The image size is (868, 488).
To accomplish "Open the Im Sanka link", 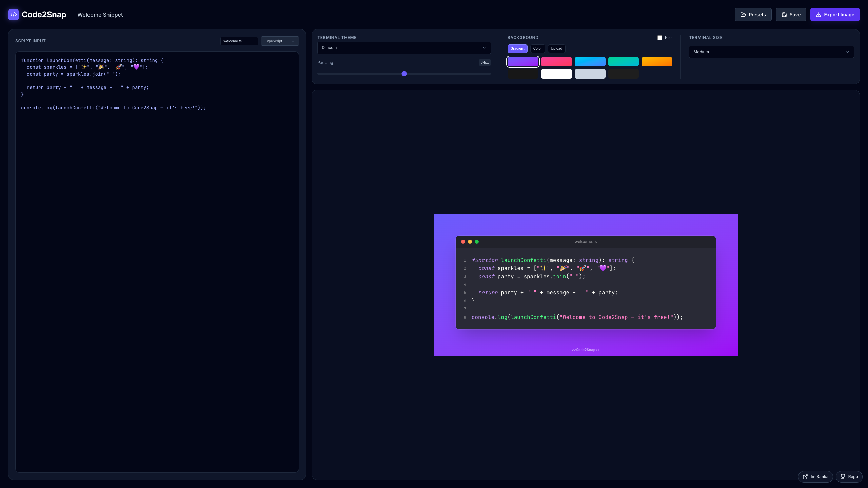I will [x=815, y=477].
